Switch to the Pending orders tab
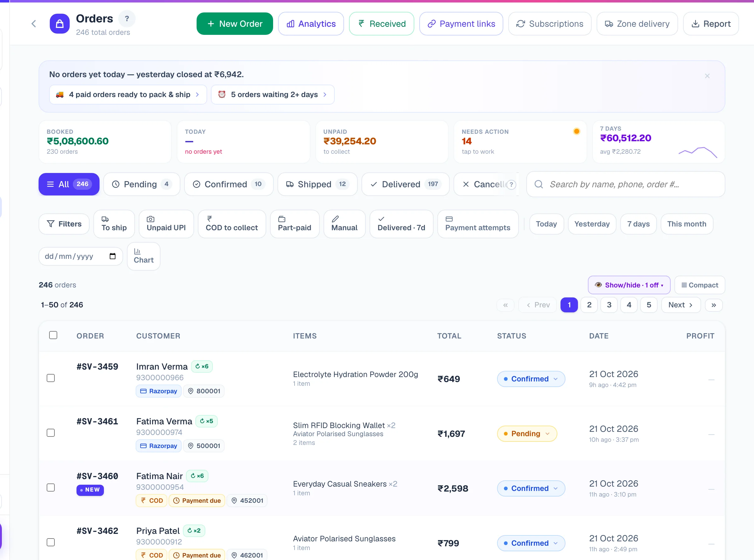The width and height of the screenshot is (754, 560). pos(142,184)
